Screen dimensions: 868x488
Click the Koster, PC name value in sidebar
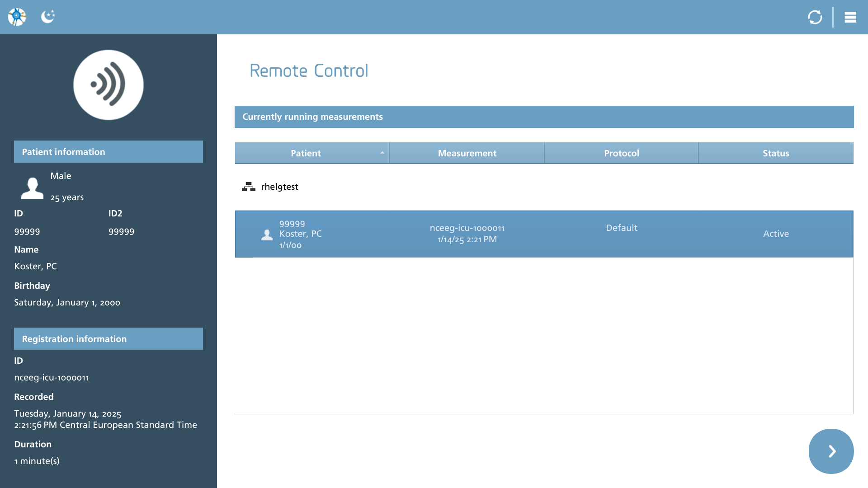[x=35, y=266]
